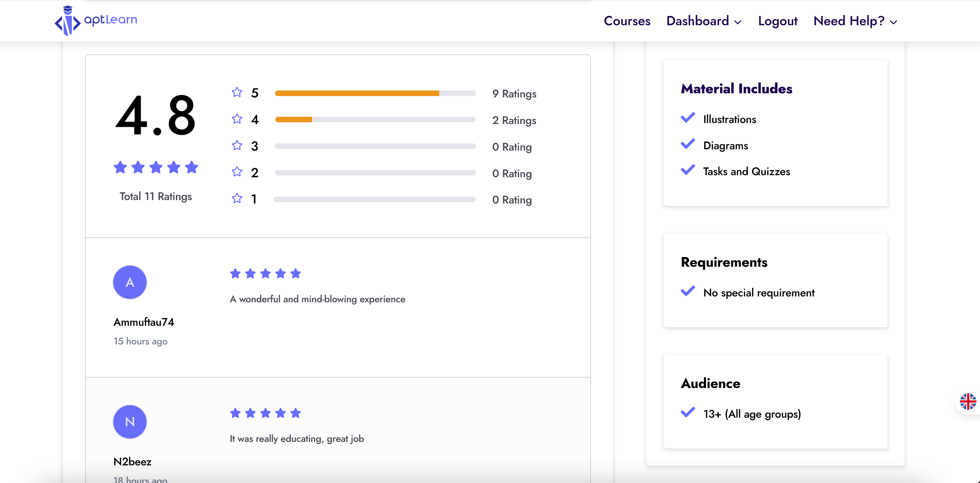This screenshot has height=483, width=980.
Task: Expand the Need Help? dropdown
Action: pyautogui.click(x=855, y=21)
